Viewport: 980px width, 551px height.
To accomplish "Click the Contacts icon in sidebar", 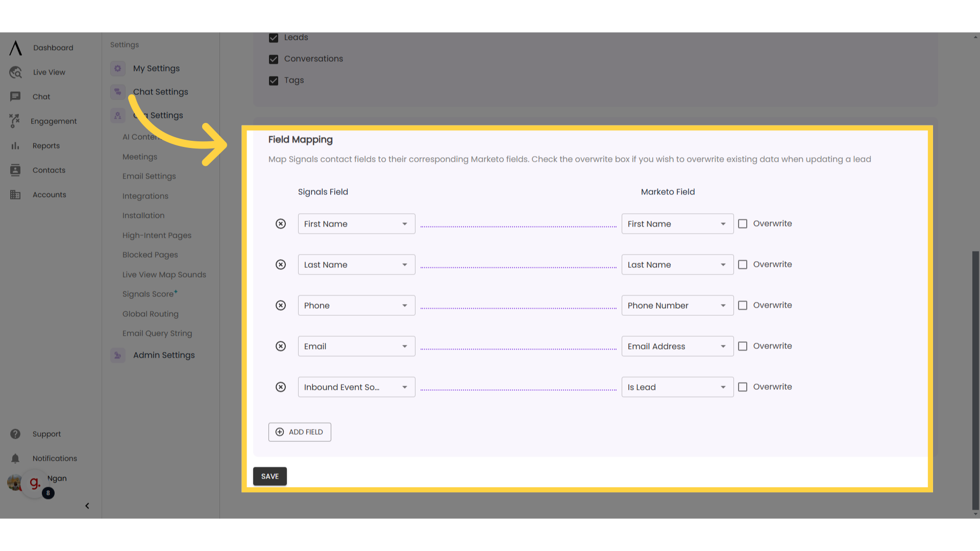I will click(x=15, y=169).
